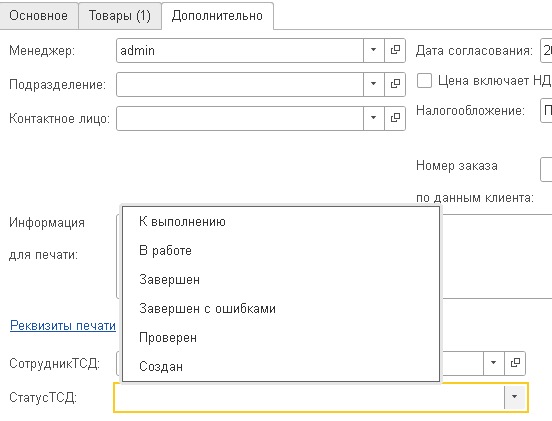This screenshot has width=552, height=421.
Task: Open the Подразделение record via open icon
Action: (x=395, y=84)
